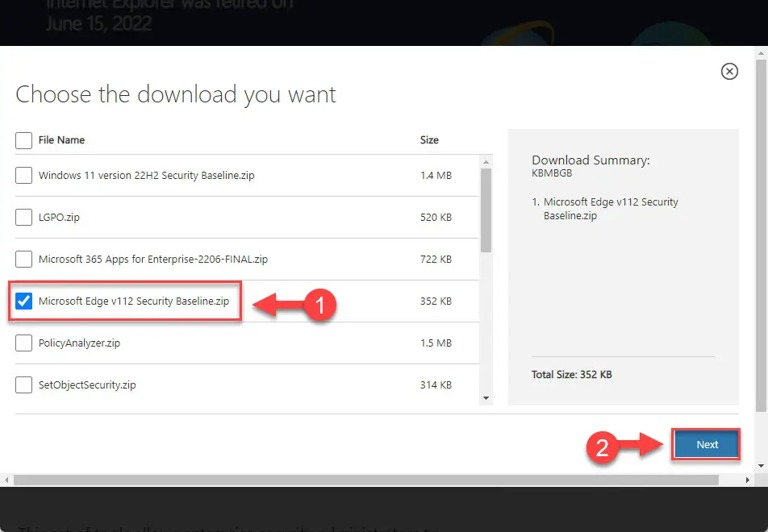Click the 1.5 MB size value
The width and height of the screenshot is (768, 532).
436,343
